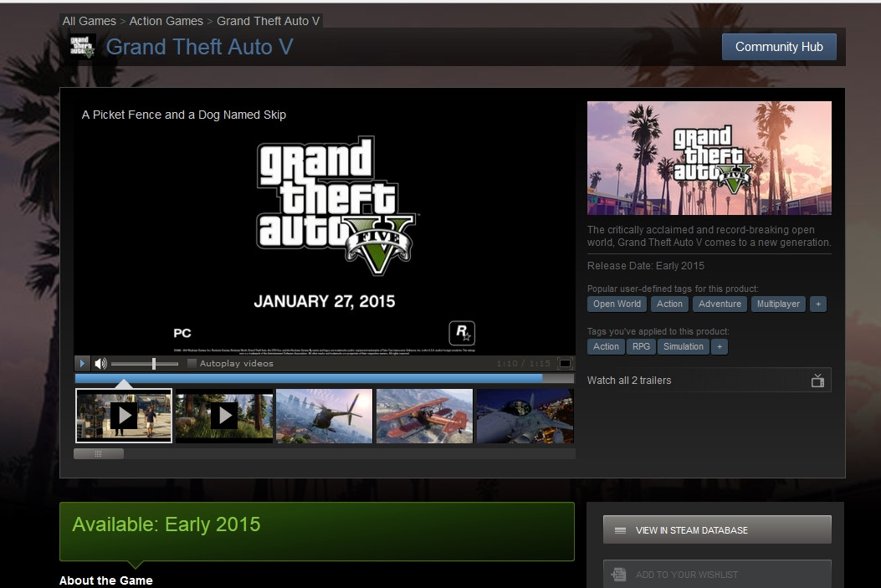
Task: Click your applied Simulation tag
Action: click(684, 346)
